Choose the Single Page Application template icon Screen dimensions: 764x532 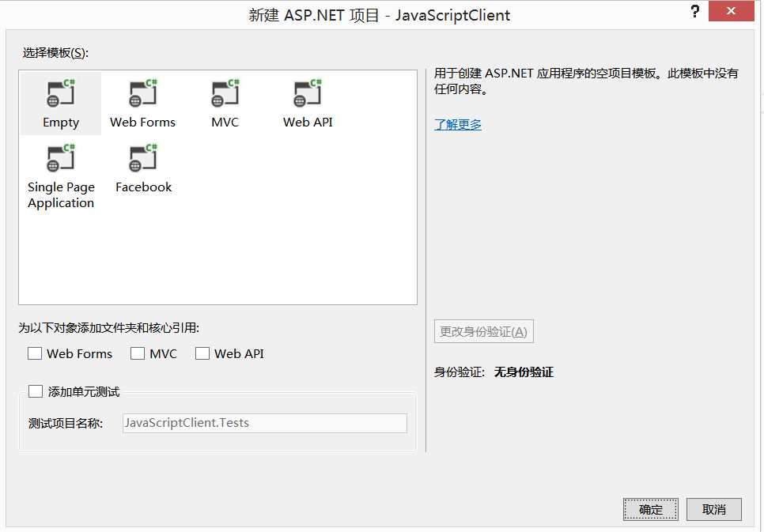click(x=60, y=158)
